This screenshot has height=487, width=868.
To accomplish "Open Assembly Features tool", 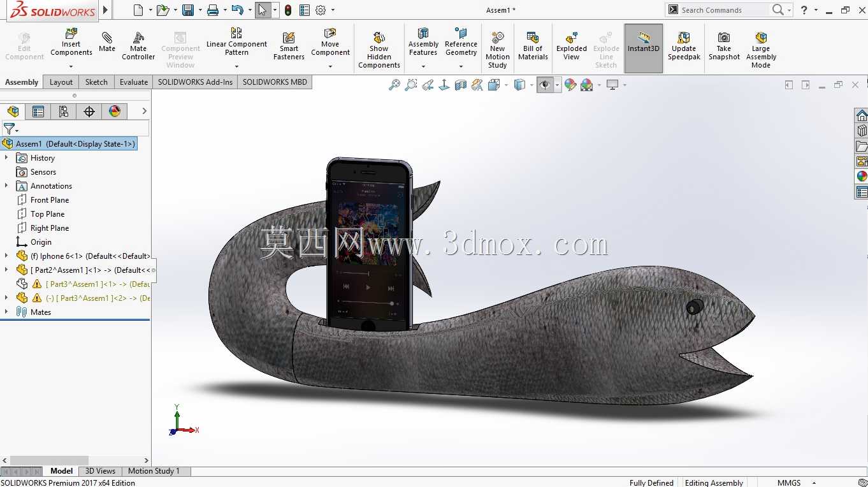I will [x=423, y=42].
